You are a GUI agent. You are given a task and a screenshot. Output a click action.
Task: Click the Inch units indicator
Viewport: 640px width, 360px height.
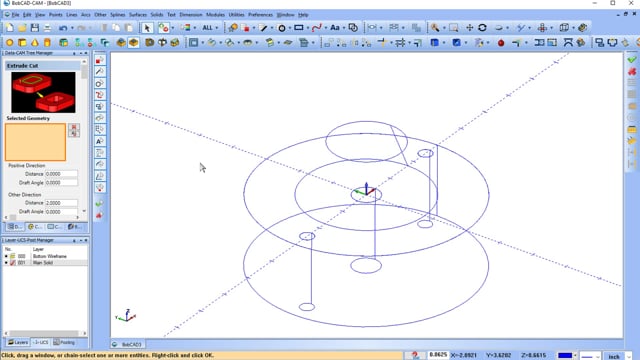[614, 356]
